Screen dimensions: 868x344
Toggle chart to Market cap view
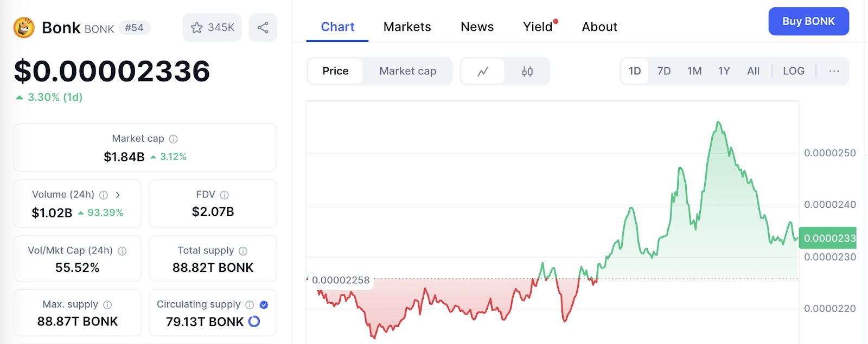pyautogui.click(x=407, y=71)
